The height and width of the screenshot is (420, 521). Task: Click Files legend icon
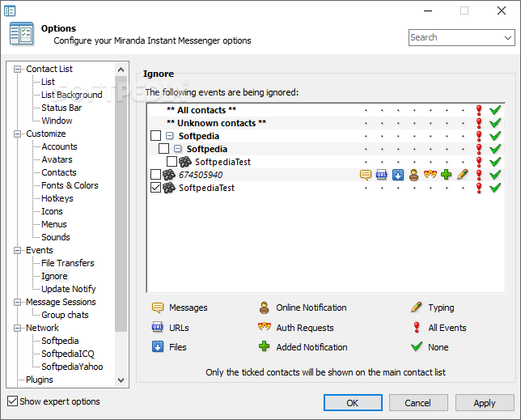[x=158, y=346]
